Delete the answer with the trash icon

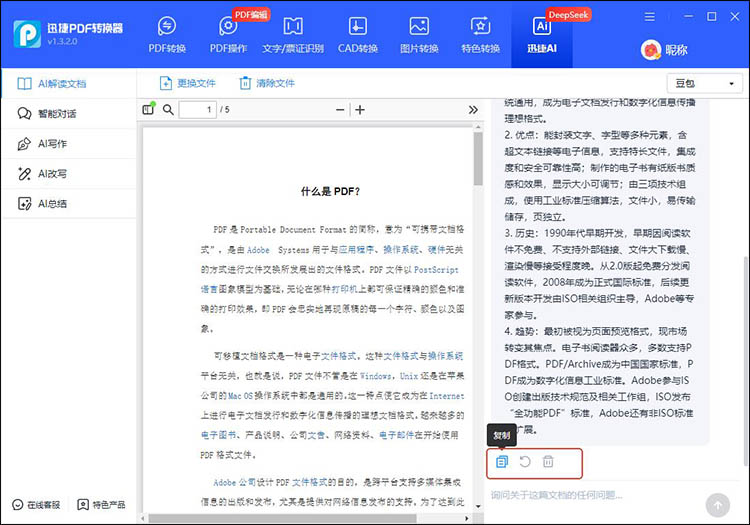click(x=548, y=461)
